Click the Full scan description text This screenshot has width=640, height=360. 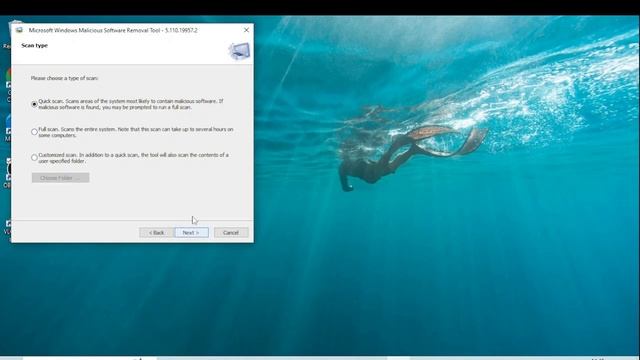pos(136,132)
